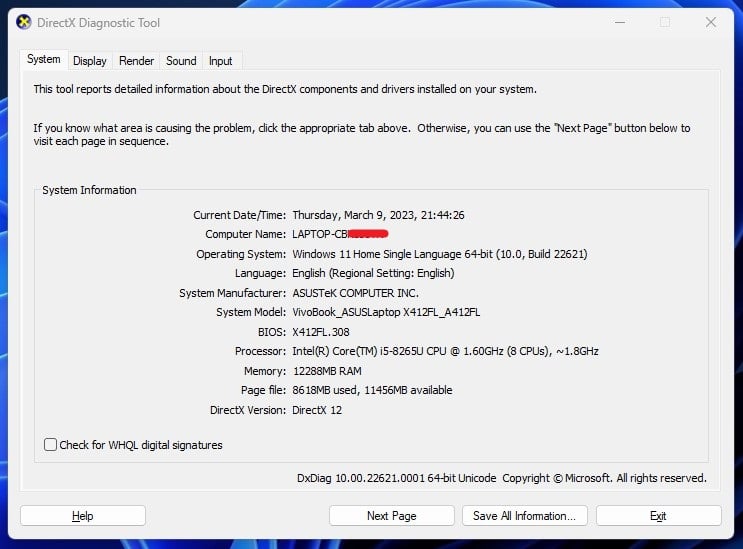The height and width of the screenshot is (549, 743).
Task: Click the 'Page file:' label
Action: (x=263, y=390)
